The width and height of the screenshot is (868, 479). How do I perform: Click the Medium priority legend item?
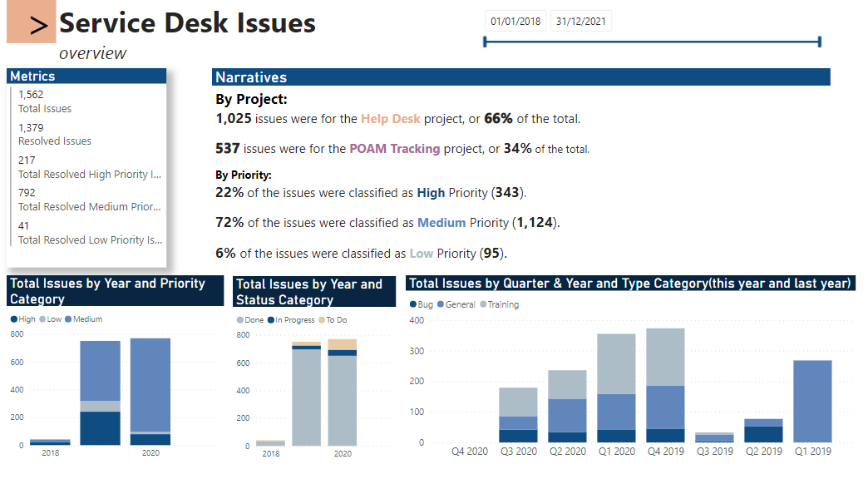click(87, 319)
